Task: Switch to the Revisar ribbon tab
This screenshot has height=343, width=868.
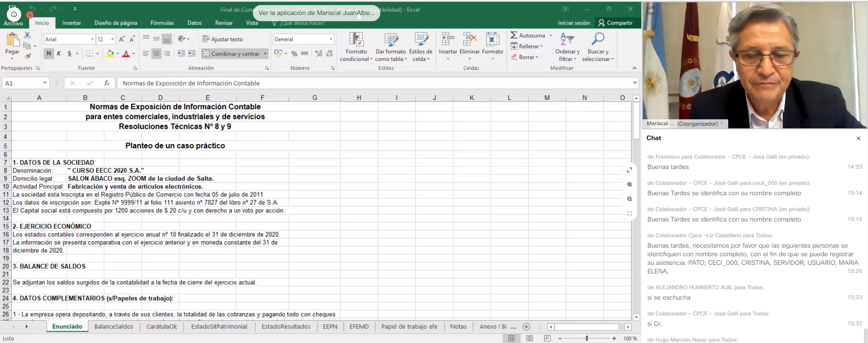Action: coord(224,23)
